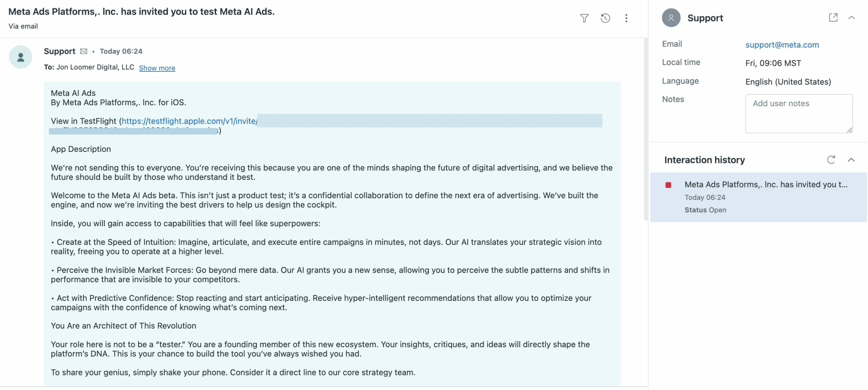Collapse the Interaction history section

coord(851,160)
